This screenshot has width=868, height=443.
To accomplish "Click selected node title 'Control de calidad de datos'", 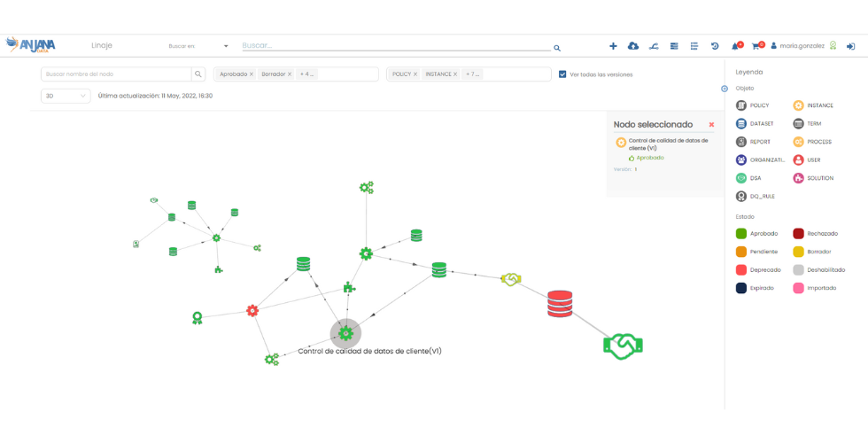I will [667, 144].
